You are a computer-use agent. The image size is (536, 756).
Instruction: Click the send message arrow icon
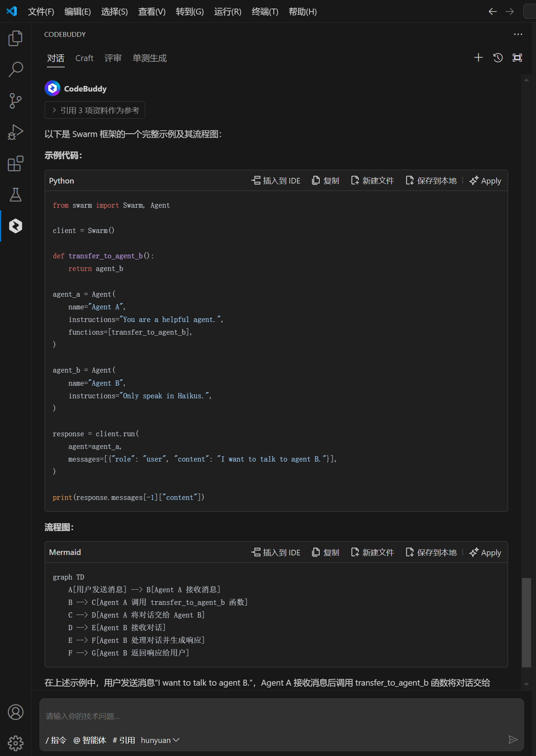click(513, 740)
